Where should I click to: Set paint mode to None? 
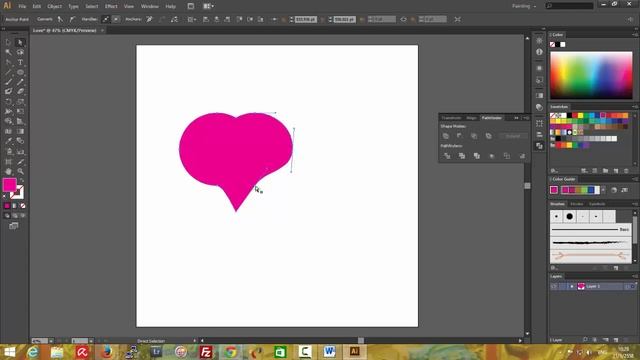(x=23, y=206)
